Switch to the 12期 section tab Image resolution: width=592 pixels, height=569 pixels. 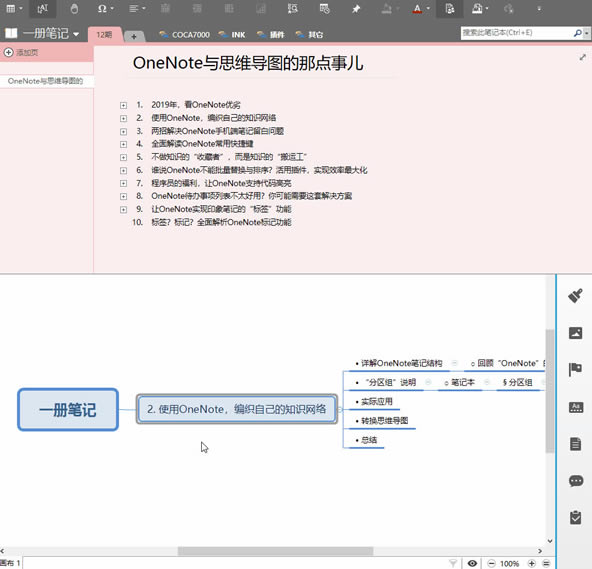click(104, 35)
